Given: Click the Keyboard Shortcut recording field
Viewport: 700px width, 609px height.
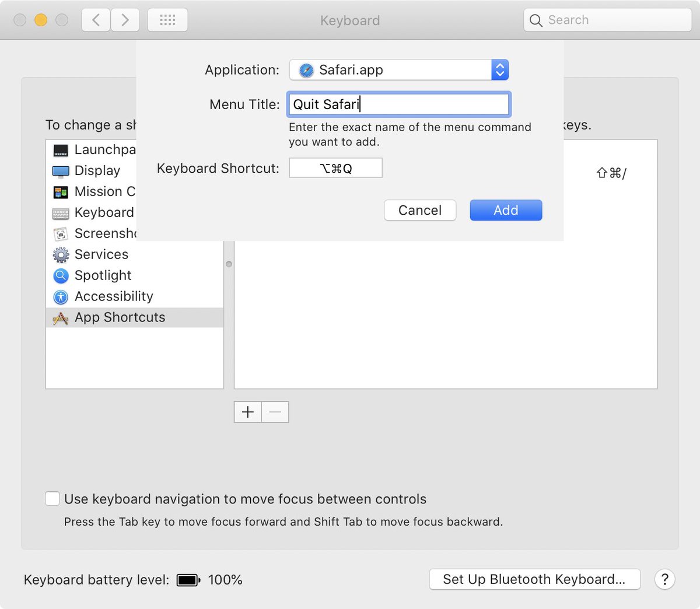Looking at the screenshot, I should pyautogui.click(x=336, y=169).
